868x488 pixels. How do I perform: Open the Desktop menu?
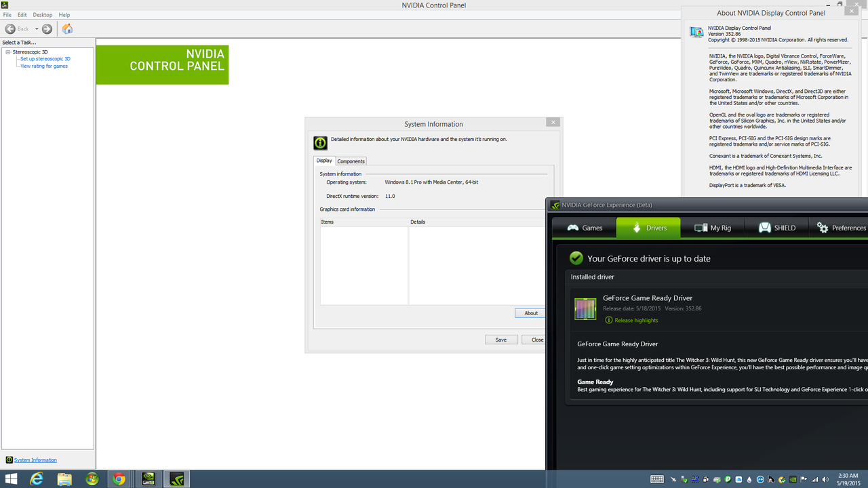43,14
